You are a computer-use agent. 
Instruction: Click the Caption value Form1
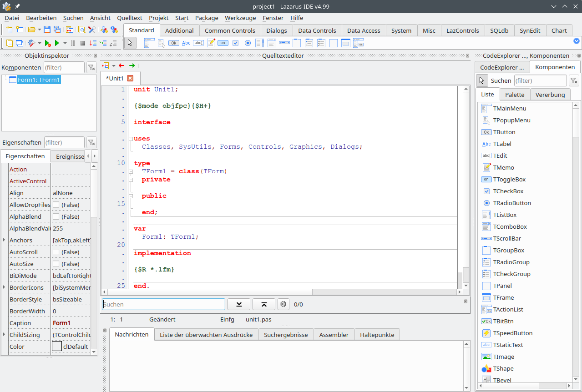[x=61, y=323]
